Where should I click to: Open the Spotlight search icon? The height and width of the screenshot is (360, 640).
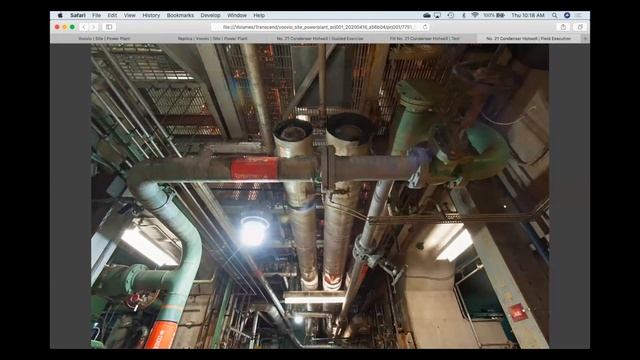coord(554,15)
